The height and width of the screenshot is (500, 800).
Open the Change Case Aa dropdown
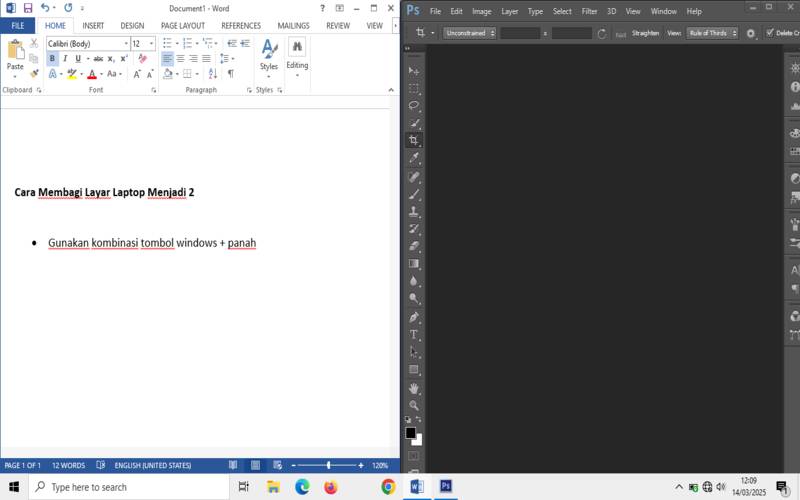114,74
